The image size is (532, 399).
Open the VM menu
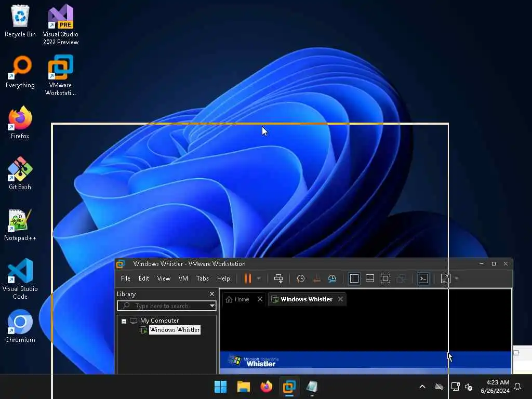point(183,278)
